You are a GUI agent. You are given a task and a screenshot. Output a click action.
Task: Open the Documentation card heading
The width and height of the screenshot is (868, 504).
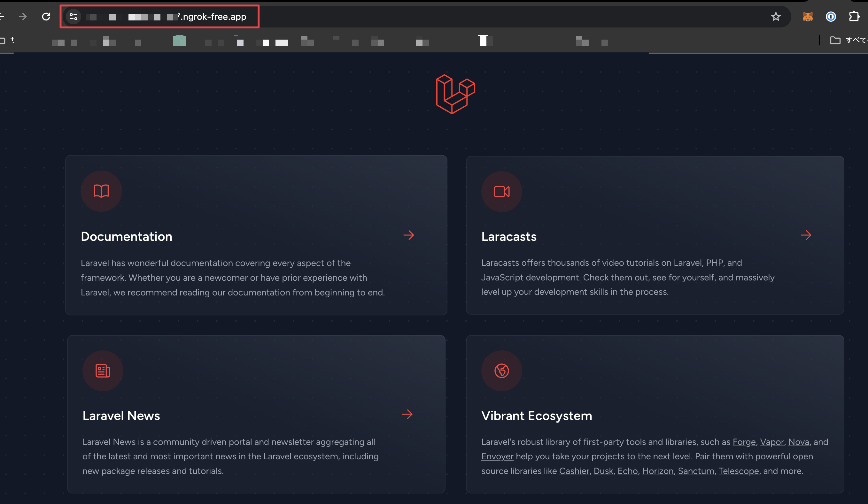point(127,236)
